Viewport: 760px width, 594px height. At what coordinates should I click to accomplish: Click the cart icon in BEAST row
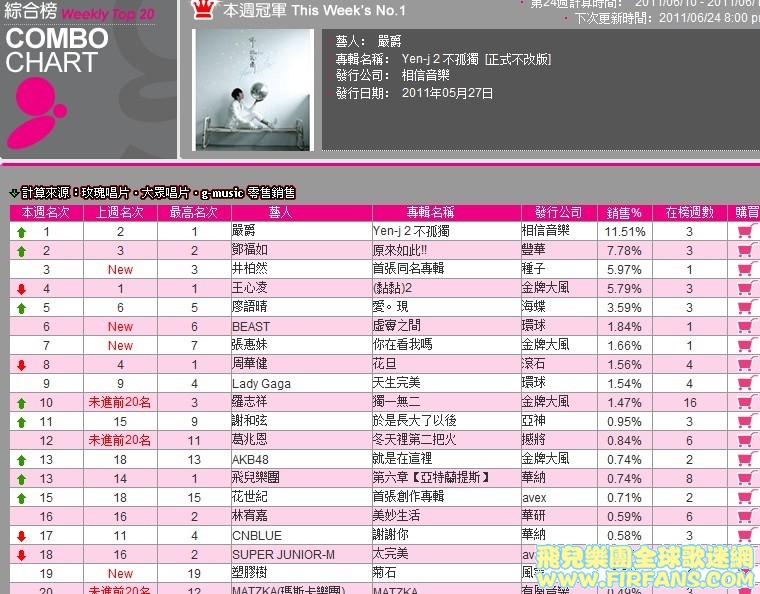pyautogui.click(x=746, y=326)
